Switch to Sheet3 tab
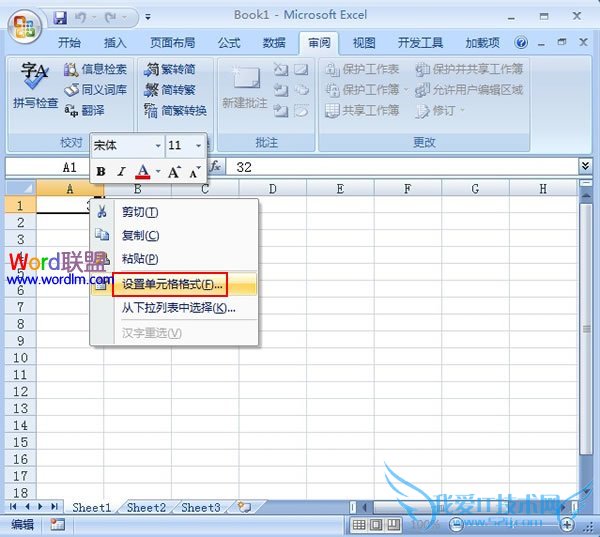The width and height of the screenshot is (600, 537). (201, 508)
